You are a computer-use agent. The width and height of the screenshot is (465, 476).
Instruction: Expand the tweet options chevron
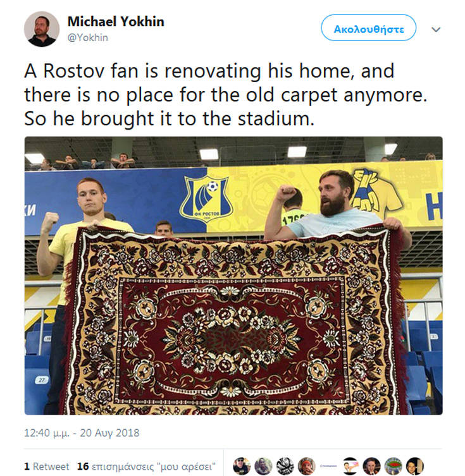tap(436, 30)
